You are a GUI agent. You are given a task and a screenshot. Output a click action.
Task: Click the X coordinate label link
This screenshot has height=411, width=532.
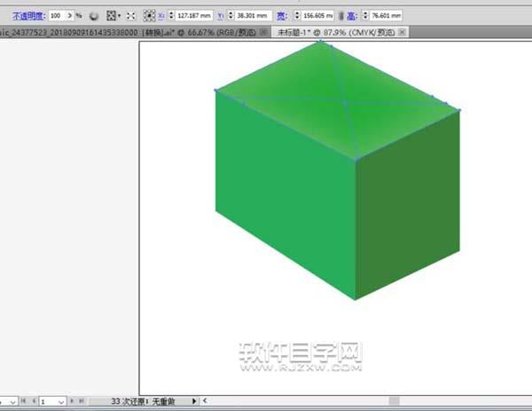[160, 16]
